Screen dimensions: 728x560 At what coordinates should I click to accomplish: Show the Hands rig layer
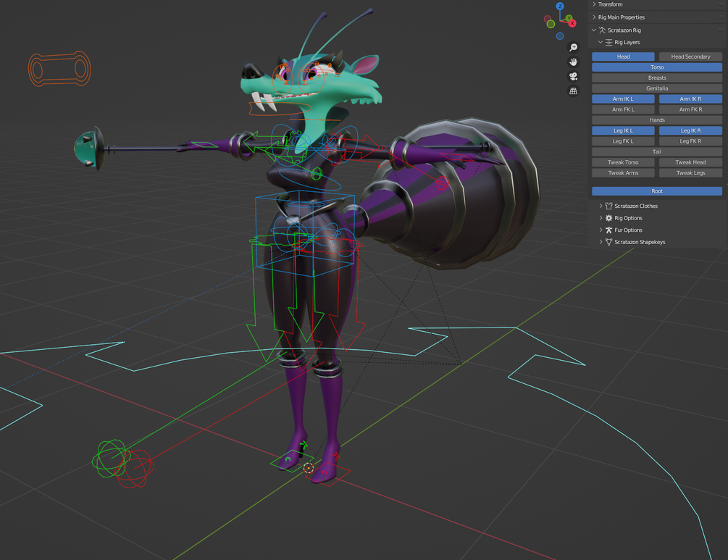657,120
